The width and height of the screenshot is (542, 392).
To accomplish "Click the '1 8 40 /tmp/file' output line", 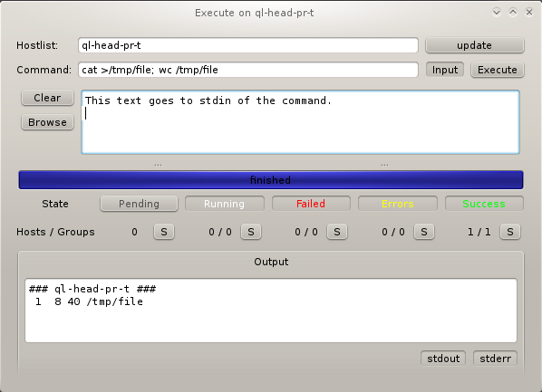I will [x=89, y=301].
